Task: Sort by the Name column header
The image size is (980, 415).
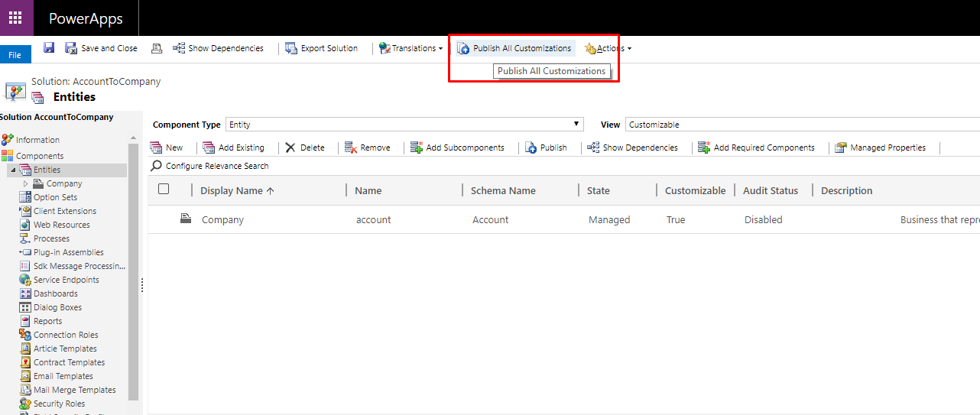Action: pyautogui.click(x=368, y=190)
